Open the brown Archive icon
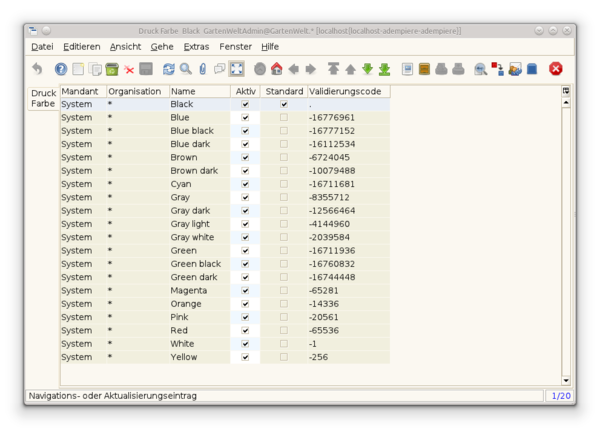 pyautogui.click(x=424, y=69)
